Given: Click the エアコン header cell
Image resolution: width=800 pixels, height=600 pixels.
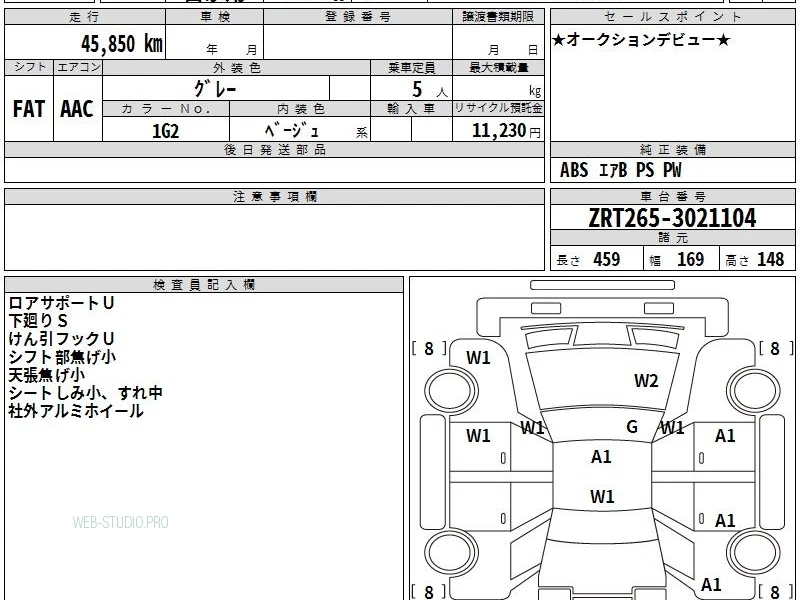Looking at the screenshot, I should 78,67.
